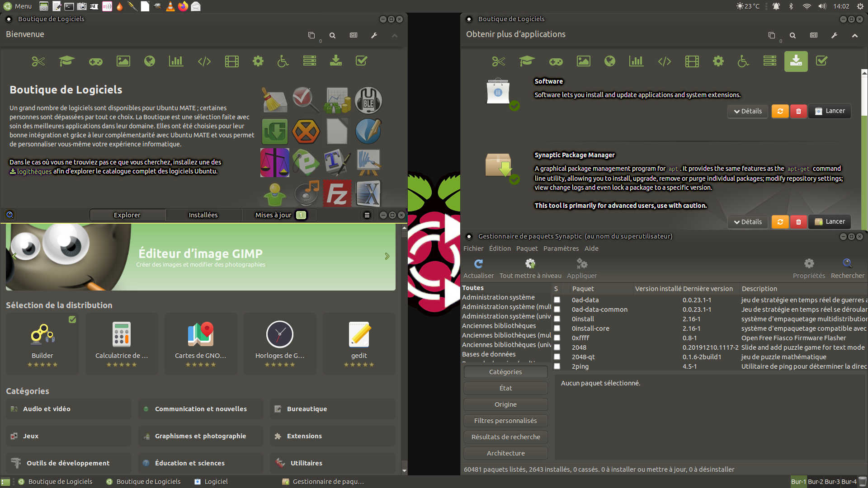
Task: Click the red remove button for Synaptic
Action: (x=799, y=222)
